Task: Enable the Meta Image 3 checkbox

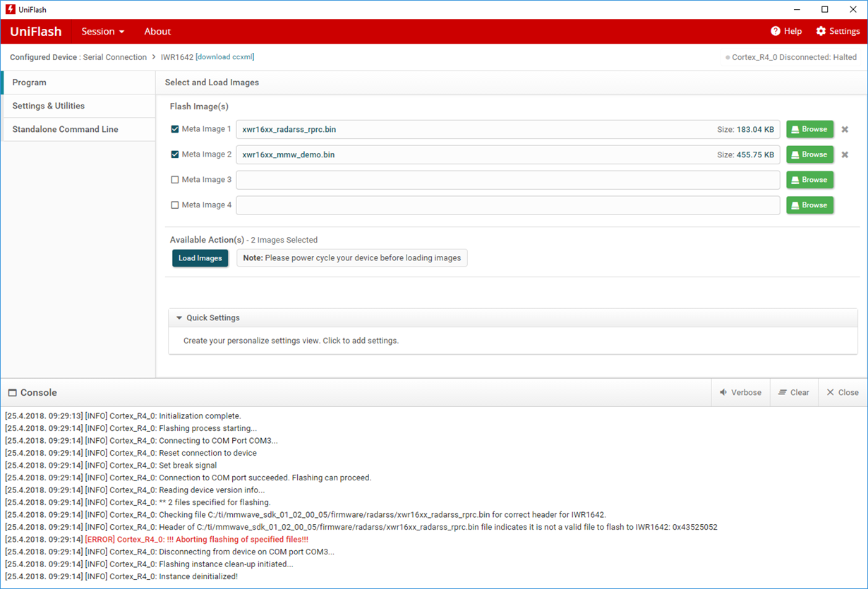Action: click(x=175, y=180)
